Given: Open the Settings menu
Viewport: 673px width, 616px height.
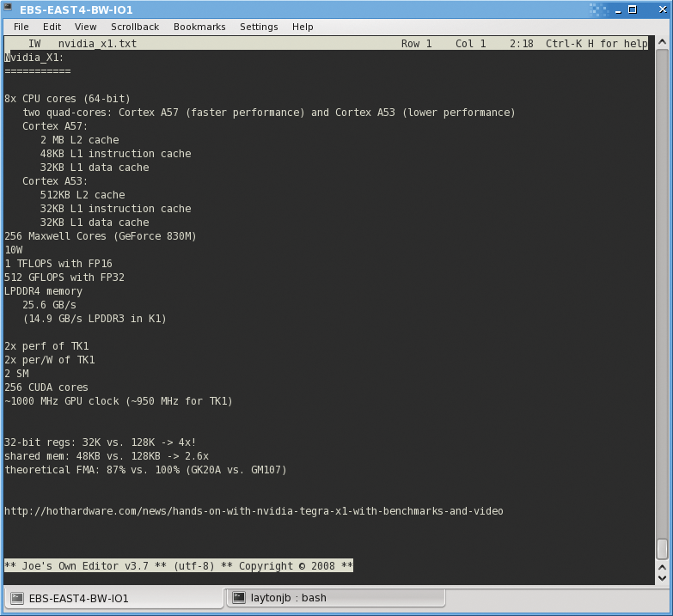Looking at the screenshot, I should coord(259,27).
